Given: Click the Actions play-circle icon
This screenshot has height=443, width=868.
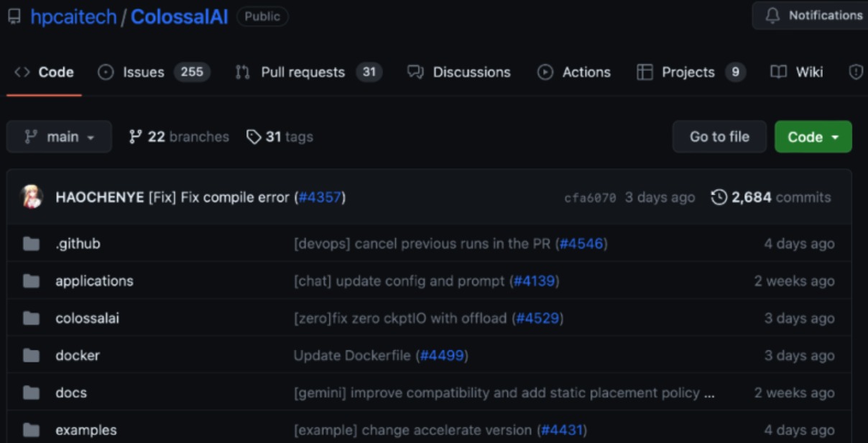Looking at the screenshot, I should point(545,72).
